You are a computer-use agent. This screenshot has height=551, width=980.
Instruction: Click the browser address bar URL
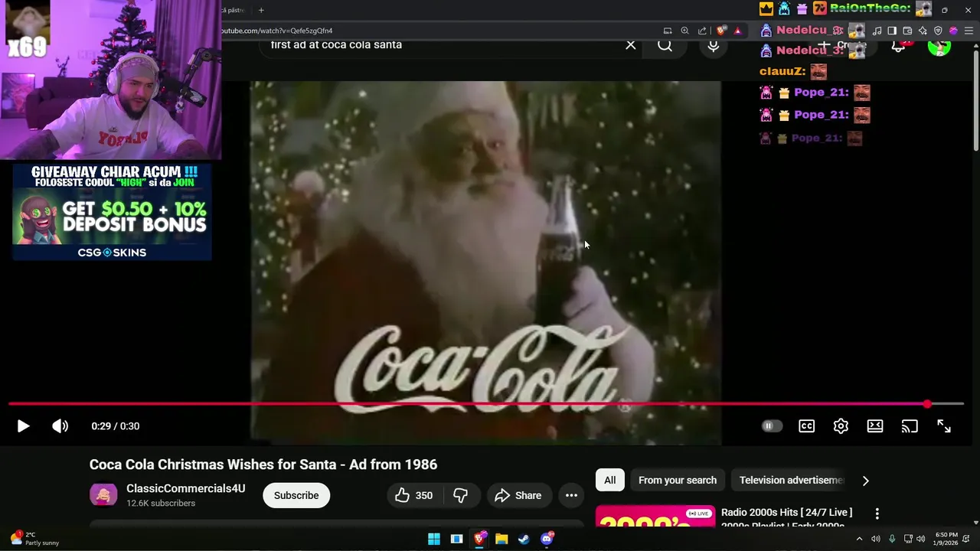point(276,31)
